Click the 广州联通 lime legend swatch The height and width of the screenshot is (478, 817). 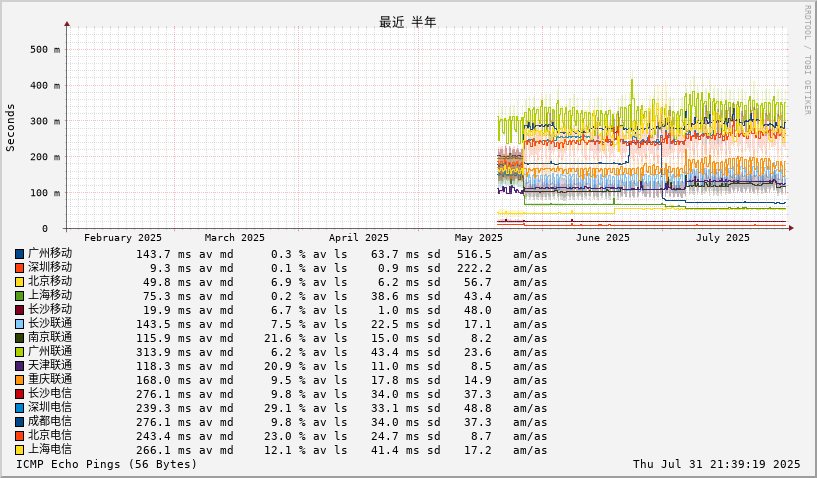(19, 352)
